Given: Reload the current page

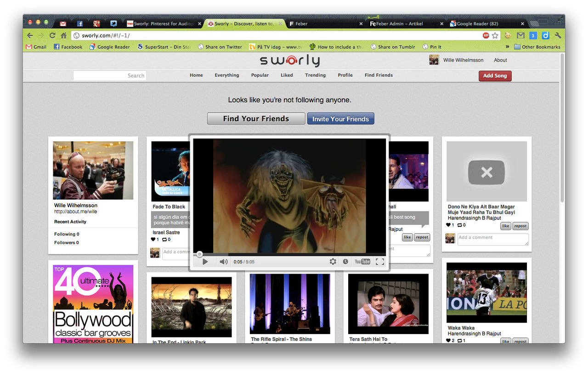Looking at the screenshot, I should [52, 35].
